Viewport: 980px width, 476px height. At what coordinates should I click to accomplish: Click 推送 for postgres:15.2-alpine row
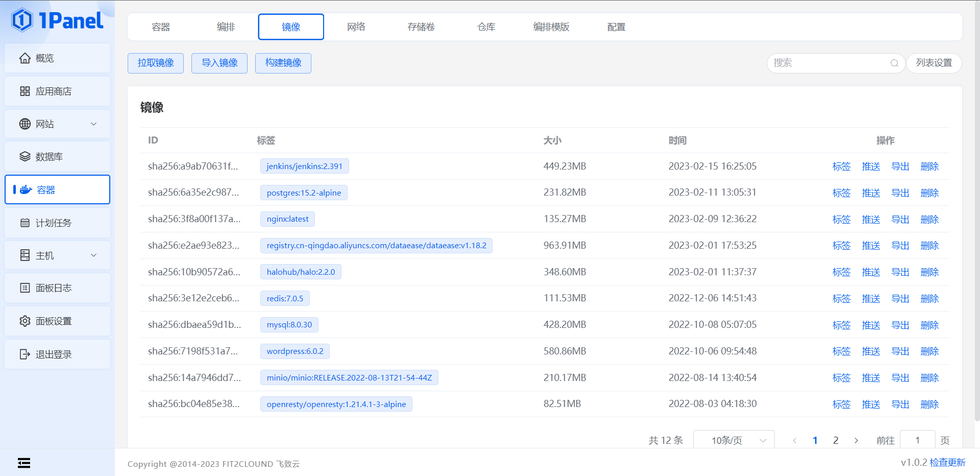[871, 193]
